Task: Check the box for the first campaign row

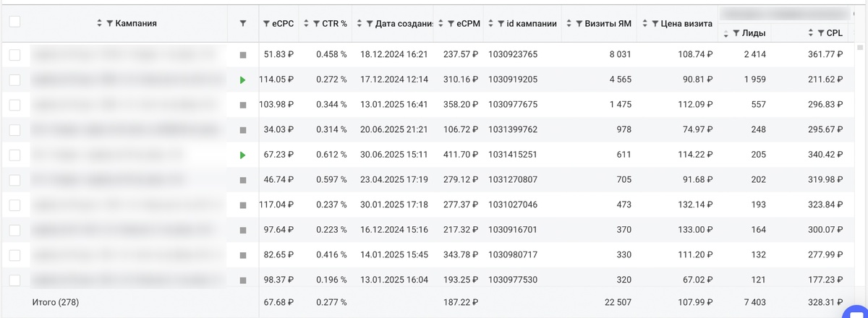Action: pyautogui.click(x=14, y=55)
